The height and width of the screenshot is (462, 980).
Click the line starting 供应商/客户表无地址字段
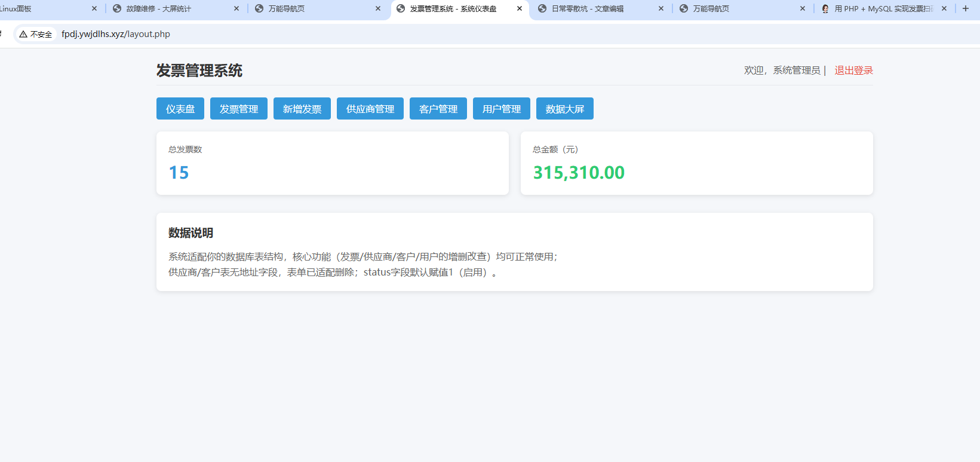(x=333, y=273)
